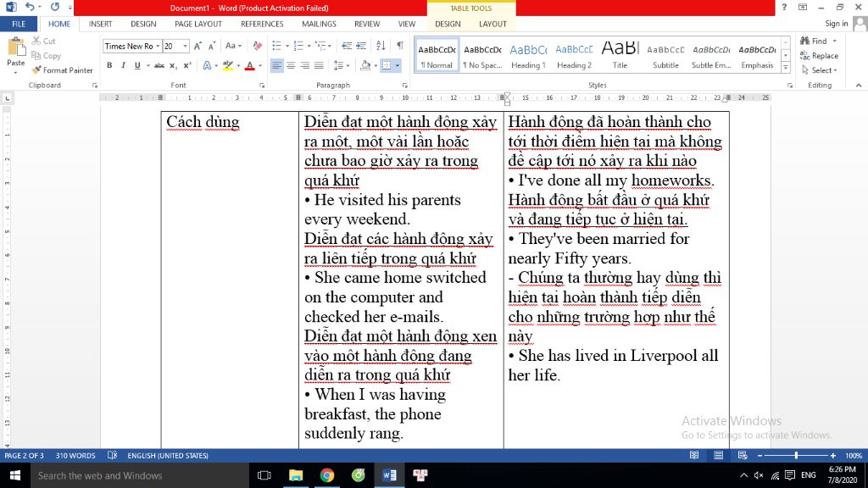Switch to the MAILINGS tab
Viewport: 868px width, 488px height.
pyautogui.click(x=319, y=24)
